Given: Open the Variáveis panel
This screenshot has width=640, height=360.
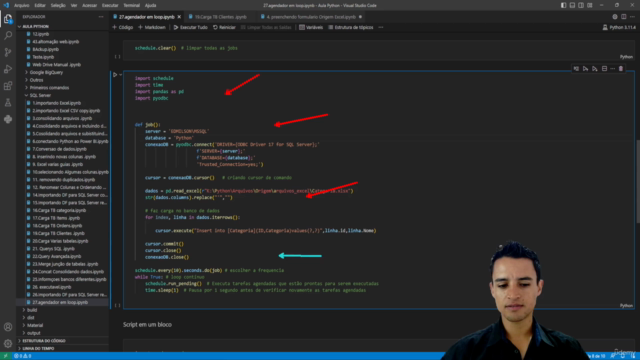Looking at the screenshot, I should pos(311,27).
